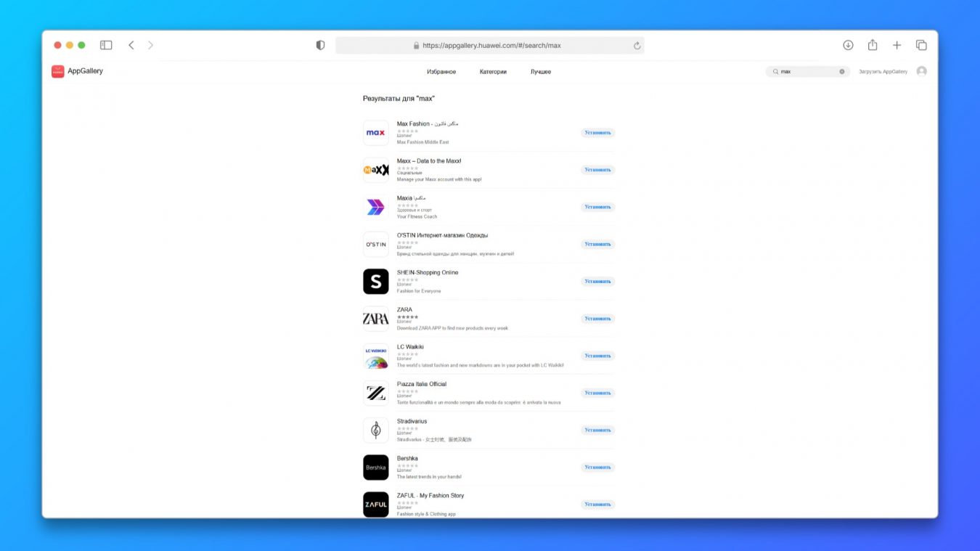Install the Maxia app

(x=597, y=207)
